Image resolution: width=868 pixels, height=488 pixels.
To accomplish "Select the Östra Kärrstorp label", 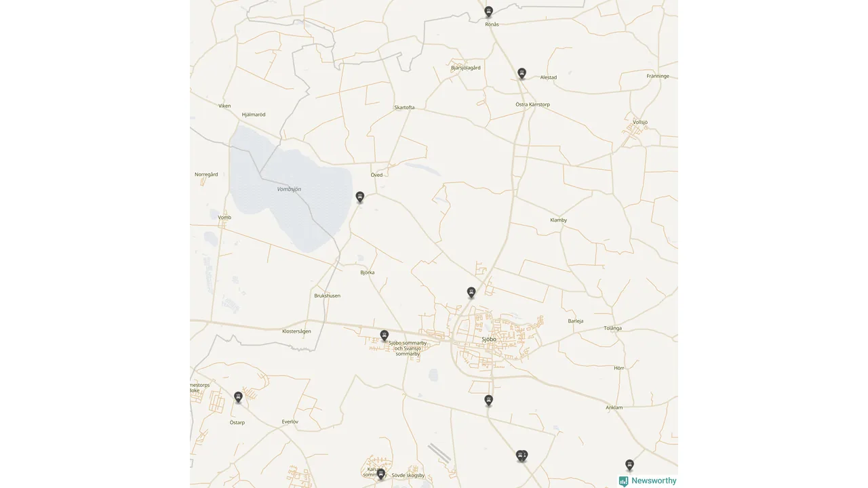I will (x=532, y=104).
